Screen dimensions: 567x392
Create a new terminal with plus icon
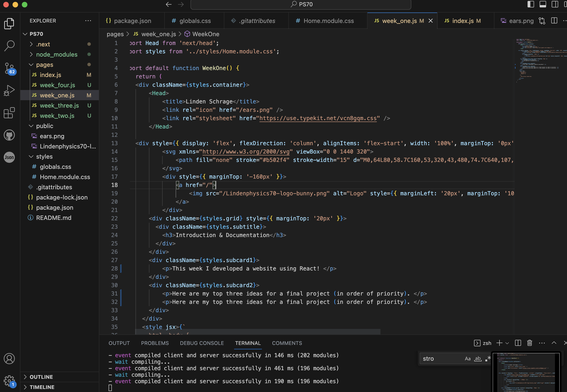pyautogui.click(x=499, y=343)
